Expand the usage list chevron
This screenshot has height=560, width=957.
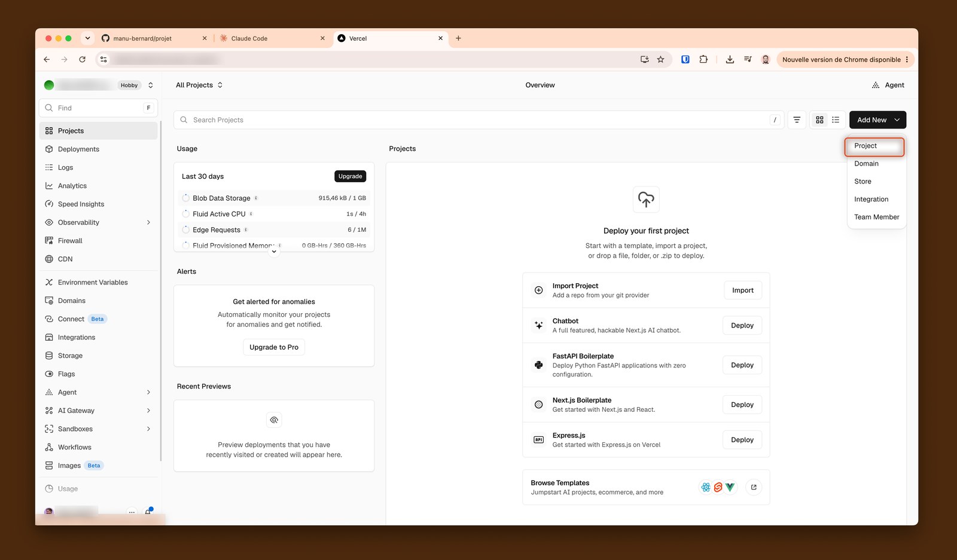tap(274, 252)
